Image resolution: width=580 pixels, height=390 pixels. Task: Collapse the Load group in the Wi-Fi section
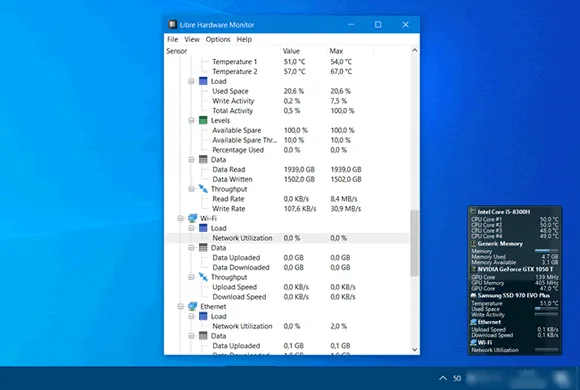click(x=191, y=228)
